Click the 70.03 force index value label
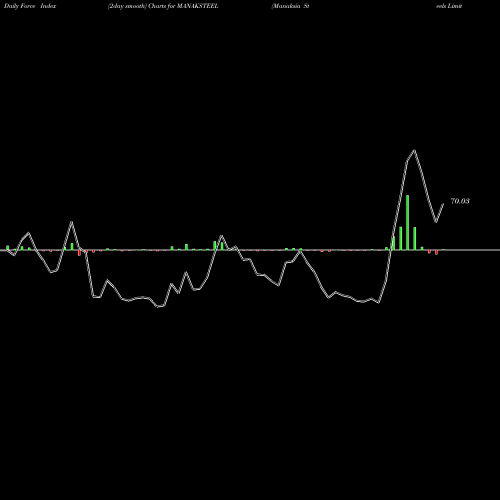Image resolution: width=500 pixels, height=500 pixels. click(x=460, y=201)
